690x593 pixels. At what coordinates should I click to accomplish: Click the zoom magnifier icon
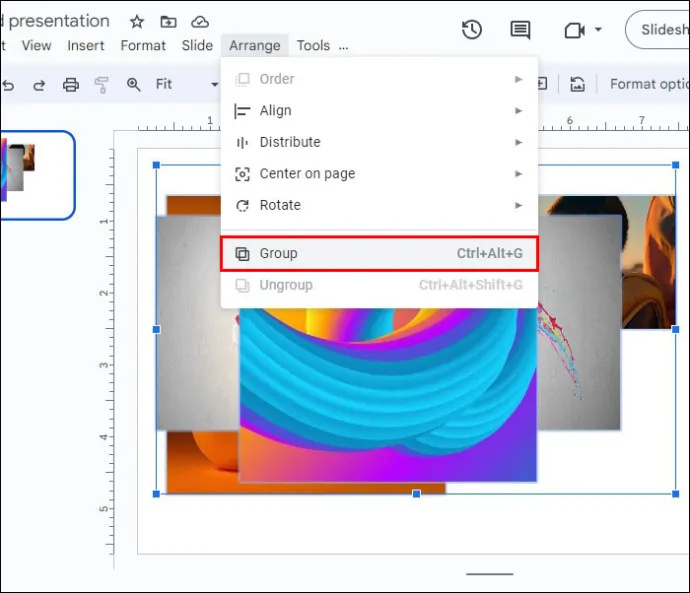click(133, 84)
